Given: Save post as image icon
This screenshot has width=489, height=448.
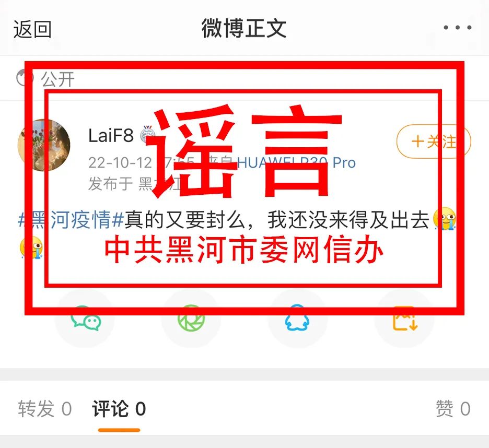Looking at the screenshot, I should pos(404,318).
